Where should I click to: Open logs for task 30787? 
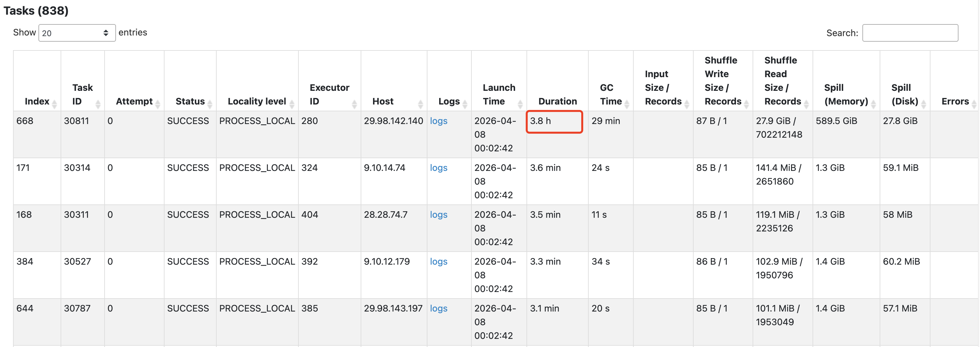pos(438,308)
